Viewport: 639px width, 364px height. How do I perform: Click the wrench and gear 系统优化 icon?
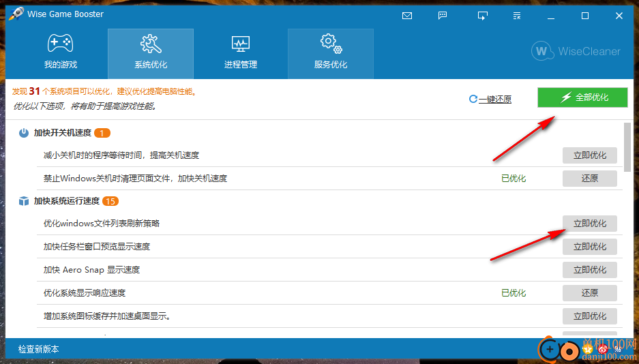coord(151,44)
